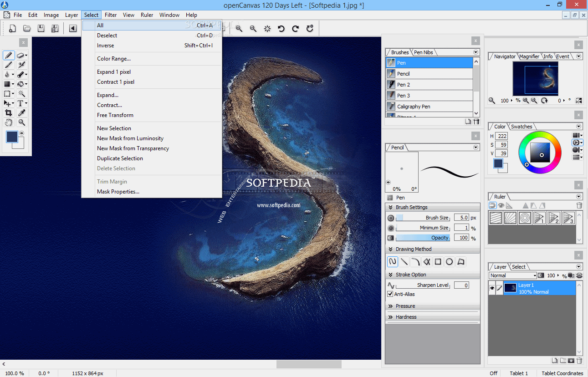Click Color Range... in the Select menu
Screen dimensions: 588x377
pos(152,59)
